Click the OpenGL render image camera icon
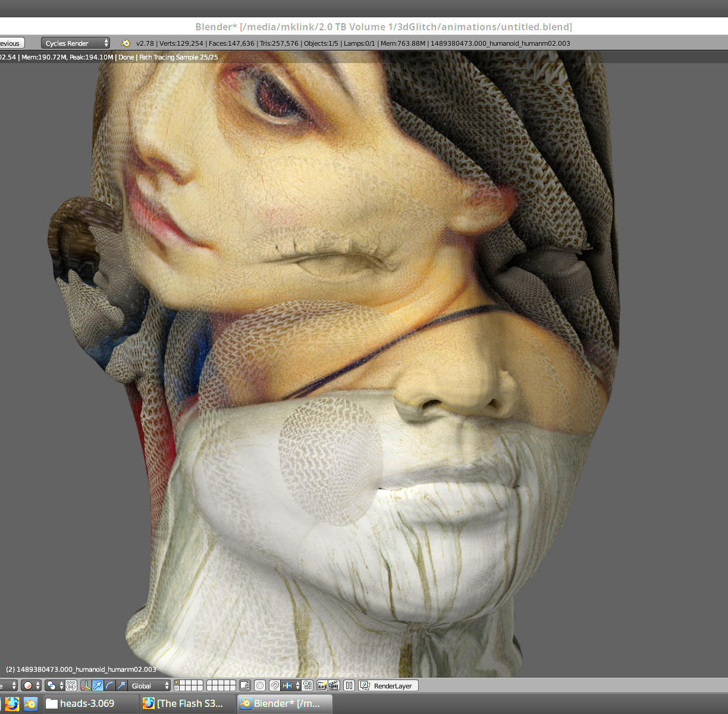728x714 pixels. click(322, 685)
